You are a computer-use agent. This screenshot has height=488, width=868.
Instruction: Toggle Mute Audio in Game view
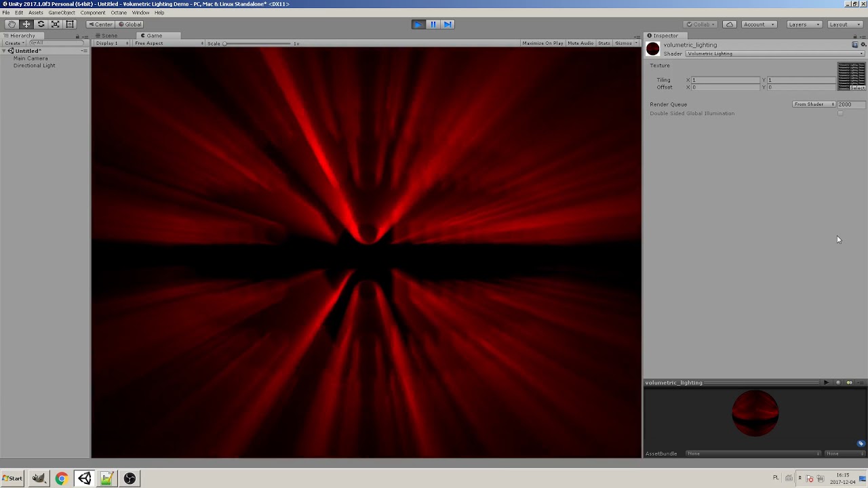[580, 43]
